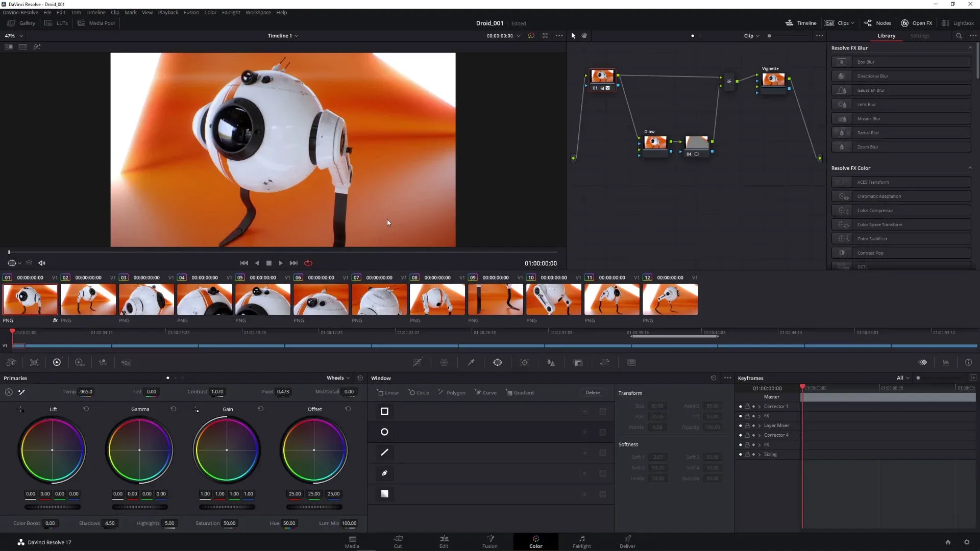Switch to the Settings tab in Open FX
Viewport: 980px width, 551px height.
click(x=920, y=36)
